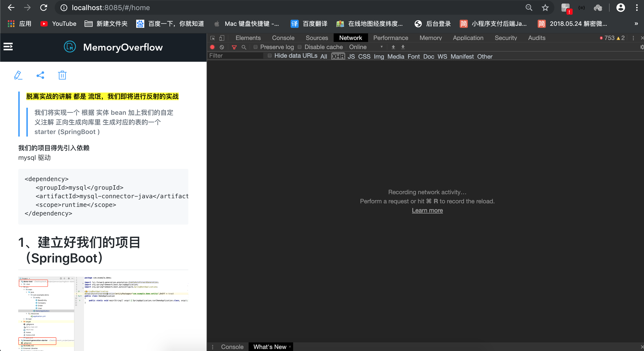Open the Chrome profile avatar

pos(620,8)
